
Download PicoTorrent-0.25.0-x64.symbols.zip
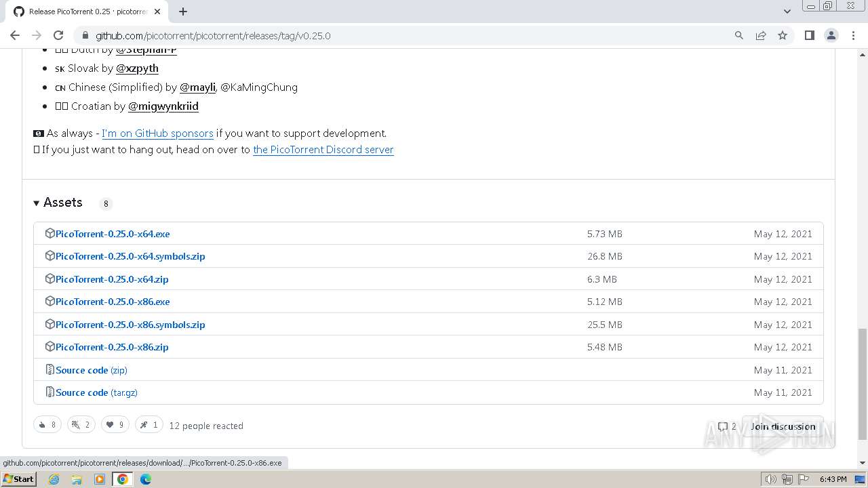(130, 256)
